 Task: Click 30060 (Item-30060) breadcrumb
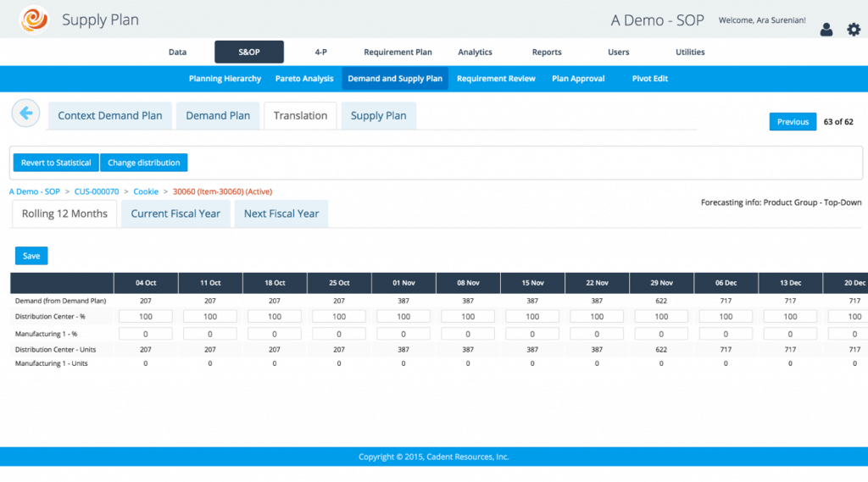(x=223, y=191)
